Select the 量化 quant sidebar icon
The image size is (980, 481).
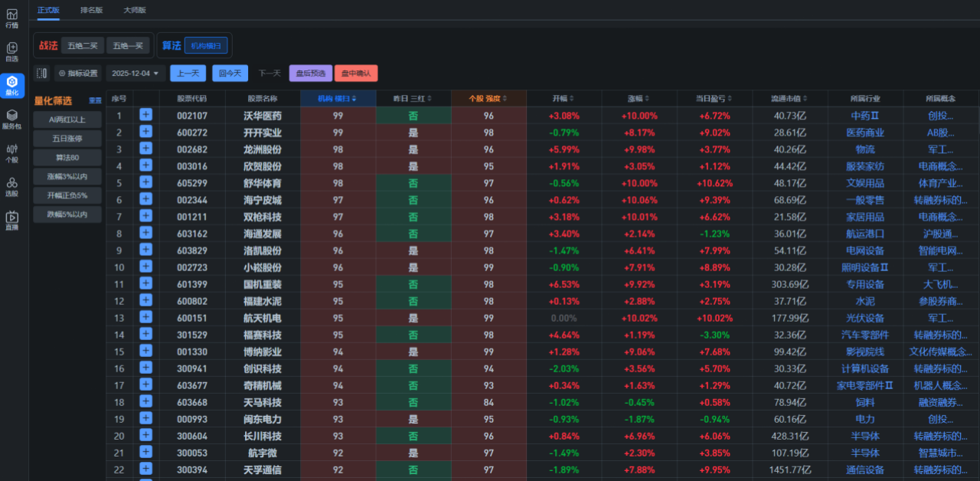11,85
